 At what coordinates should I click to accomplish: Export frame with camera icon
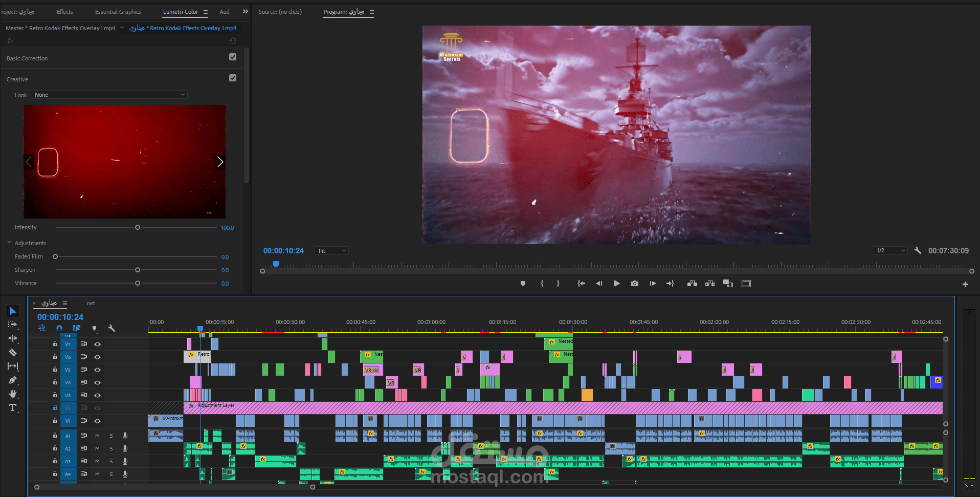pos(635,284)
